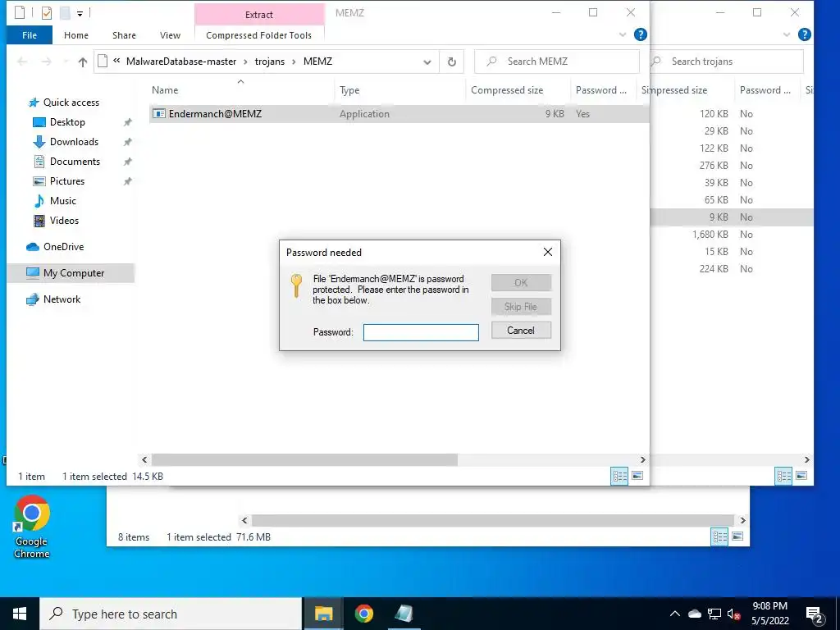Screen dimensions: 840x630
Task: Open Documents in navigation pane
Action: pyautogui.click(x=75, y=162)
